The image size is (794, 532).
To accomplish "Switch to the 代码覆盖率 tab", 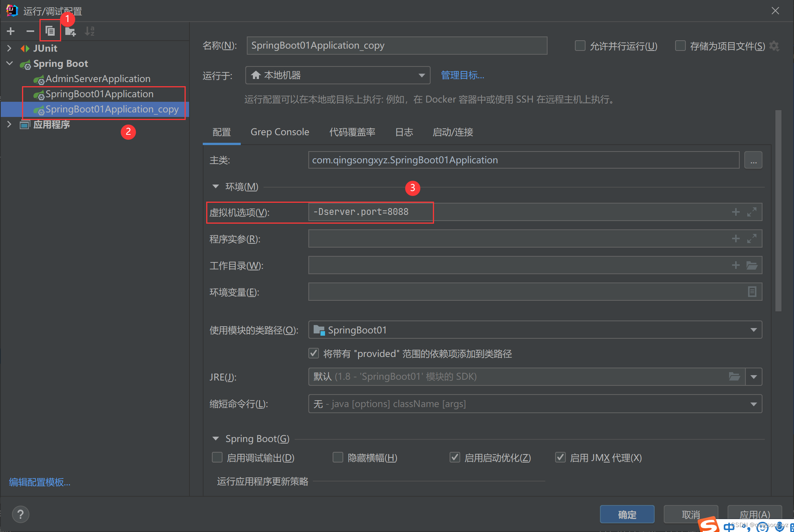I will click(x=352, y=132).
